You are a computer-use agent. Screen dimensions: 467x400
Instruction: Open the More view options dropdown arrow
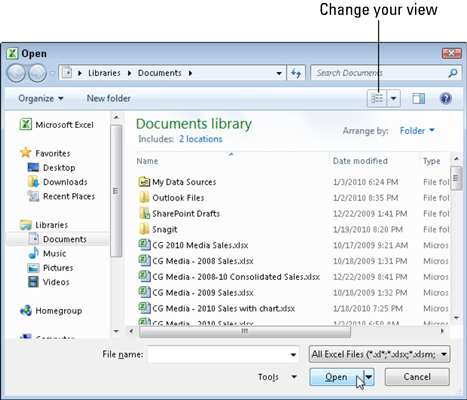tap(394, 98)
